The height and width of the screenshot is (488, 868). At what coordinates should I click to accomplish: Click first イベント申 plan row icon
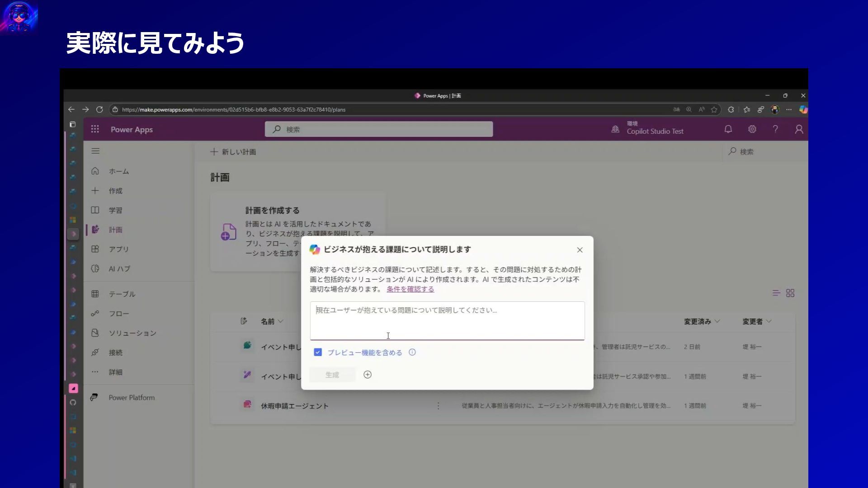(x=247, y=346)
